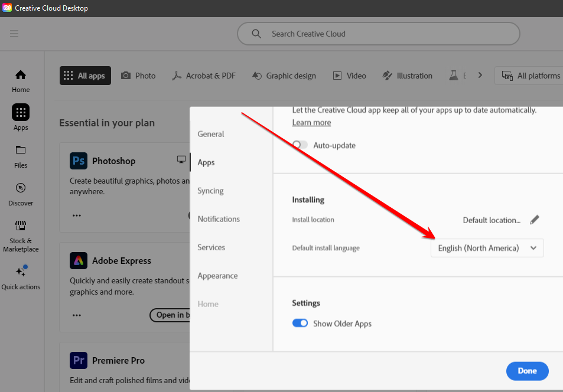
Task: Toggle the Auto-update switch
Action: click(x=300, y=145)
